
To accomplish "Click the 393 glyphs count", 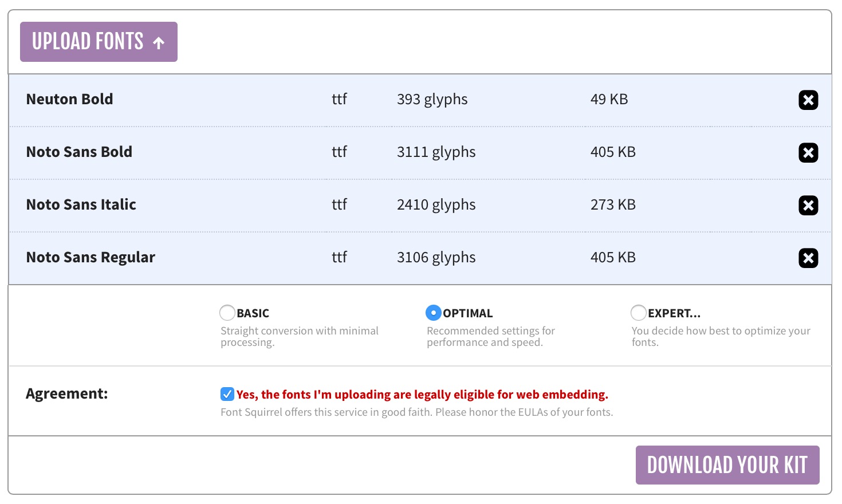I will click(x=432, y=99).
